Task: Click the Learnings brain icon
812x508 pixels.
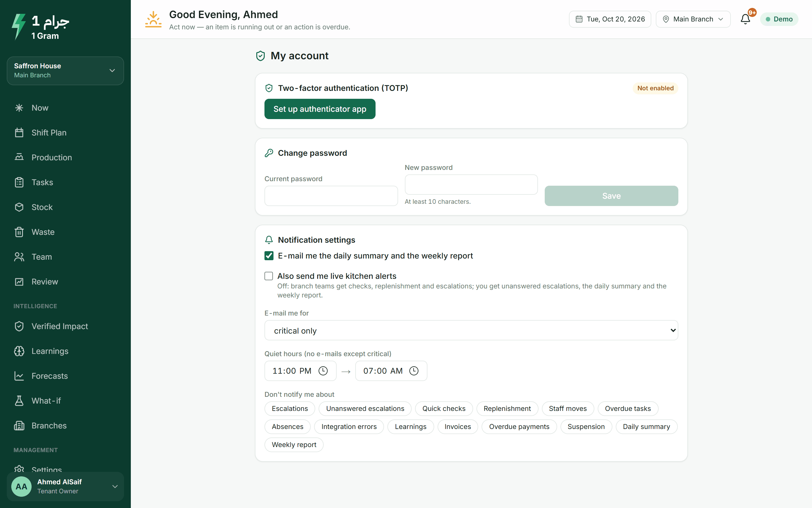Action: coord(19,351)
